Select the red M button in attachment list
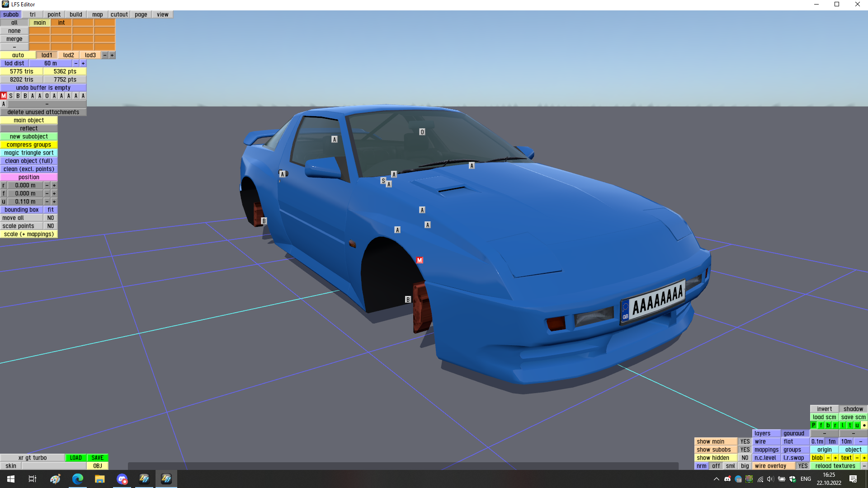 (x=4, y=96)
